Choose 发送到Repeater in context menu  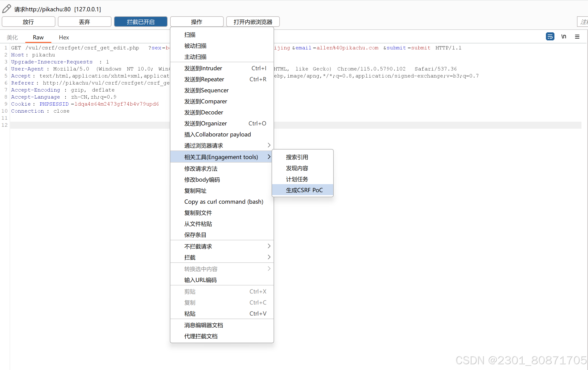click(204, 79)
